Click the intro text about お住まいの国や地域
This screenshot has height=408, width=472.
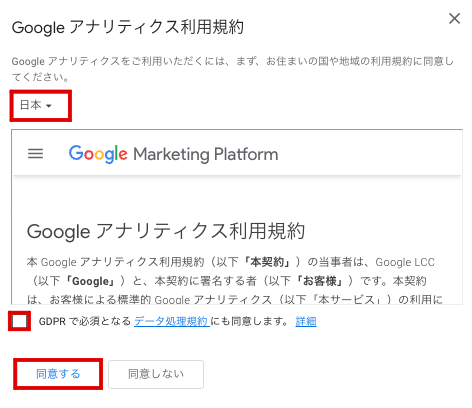click(233, 69)
